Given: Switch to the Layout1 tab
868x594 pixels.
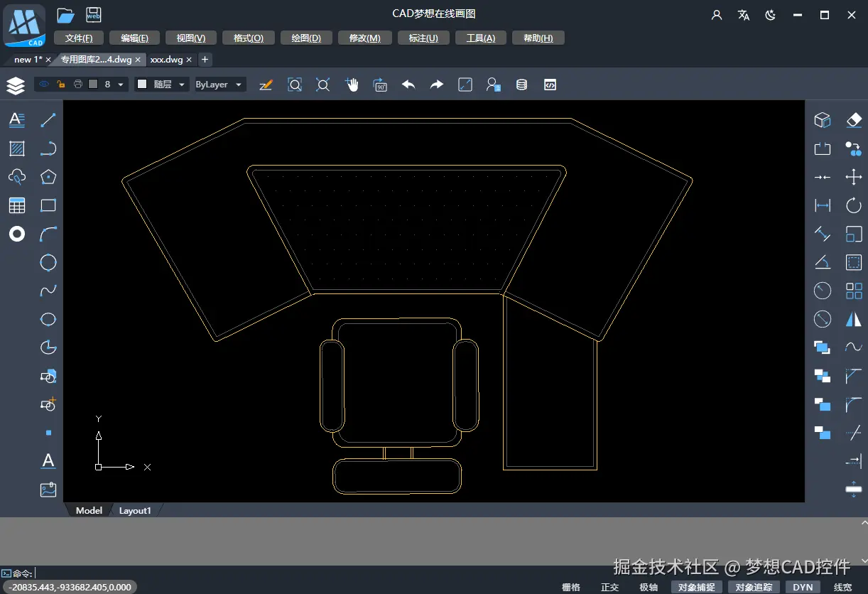Looking at the screenshot, I should tap(135, 510).
